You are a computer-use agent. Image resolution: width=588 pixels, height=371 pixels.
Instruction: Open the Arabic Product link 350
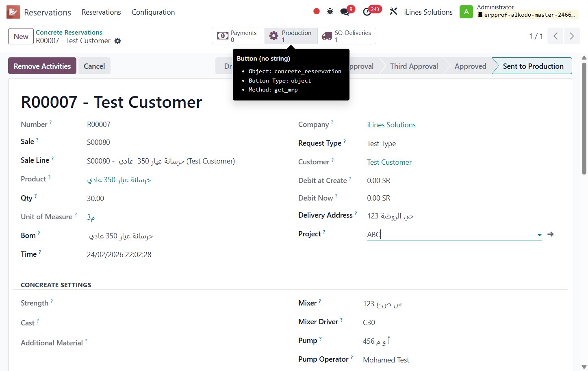pos(119,180)
